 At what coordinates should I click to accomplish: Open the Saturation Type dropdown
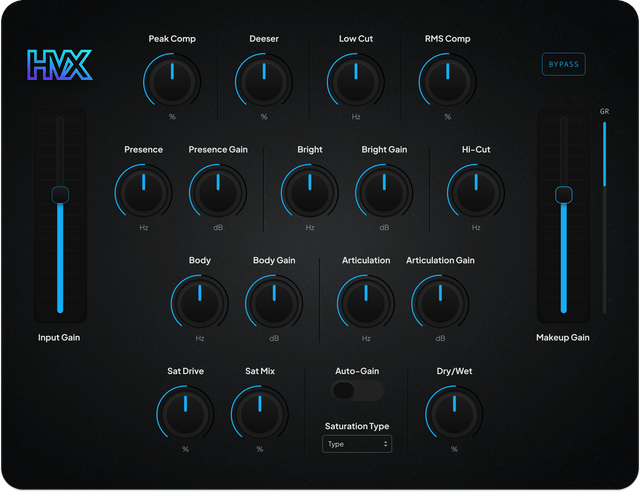click(357, 444)
